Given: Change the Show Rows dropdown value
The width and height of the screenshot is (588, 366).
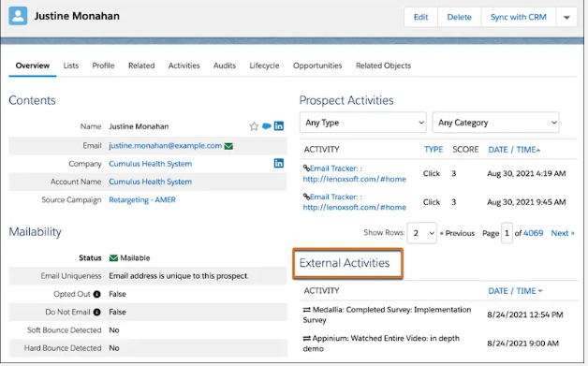Looking at the screenshot, I should pyautogui.click(x=422, y=233).
